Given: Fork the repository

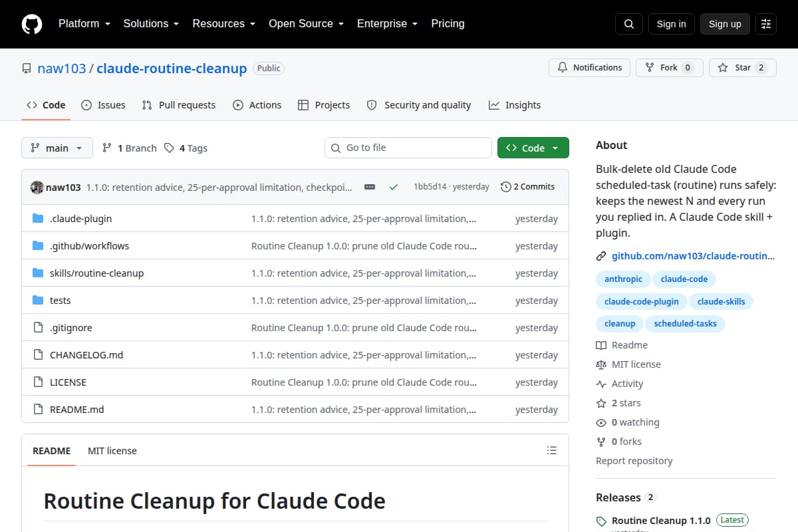Looking at the screenshot, I should pos(669,68).
